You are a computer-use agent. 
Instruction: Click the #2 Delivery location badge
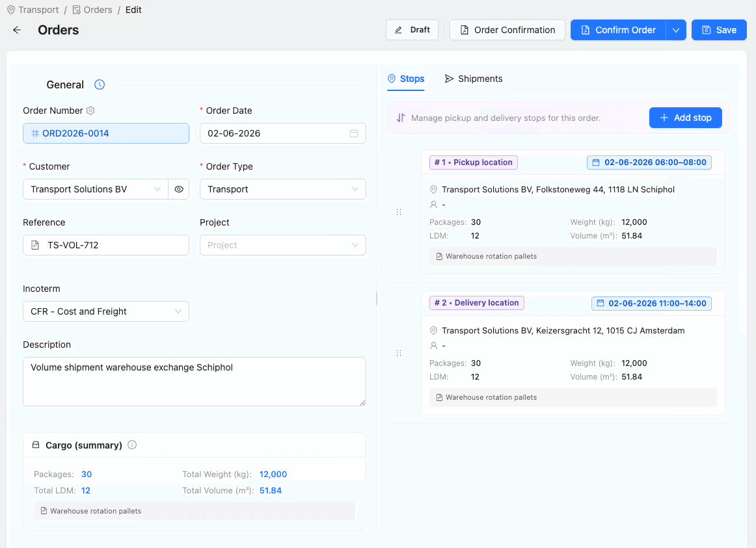pos(477,303)
